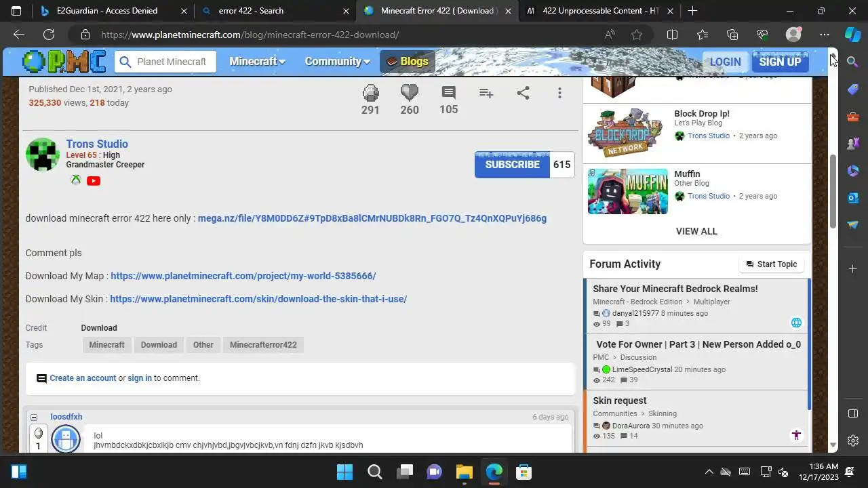868x488 pixels.
Task: Add this page to favorites star
Action: pos(637,35)
